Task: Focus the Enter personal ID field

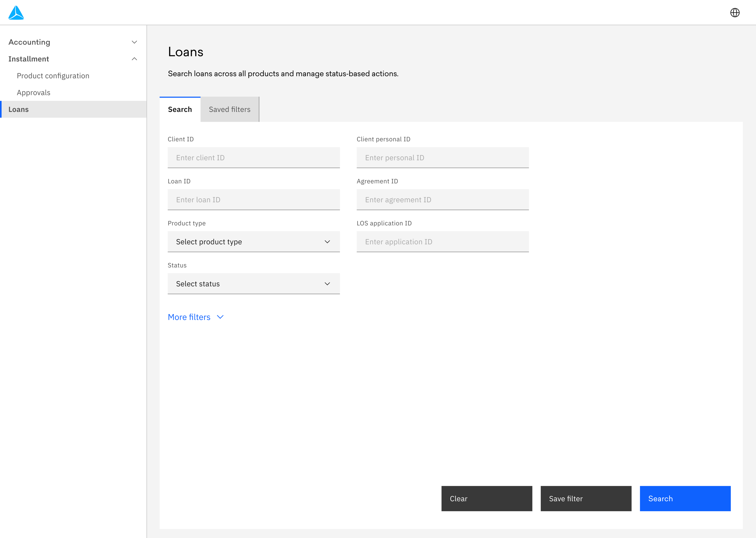Action: click(x=443, y=158)
